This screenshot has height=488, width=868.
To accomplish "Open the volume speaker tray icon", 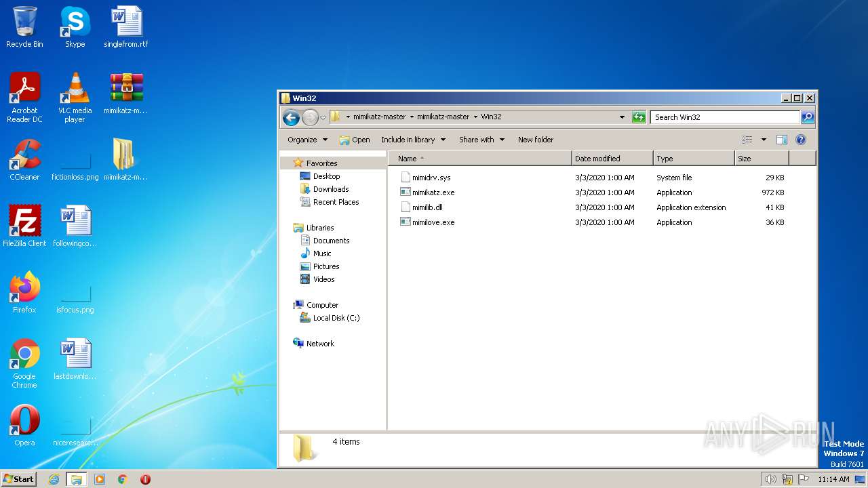I will coord(770,479).
